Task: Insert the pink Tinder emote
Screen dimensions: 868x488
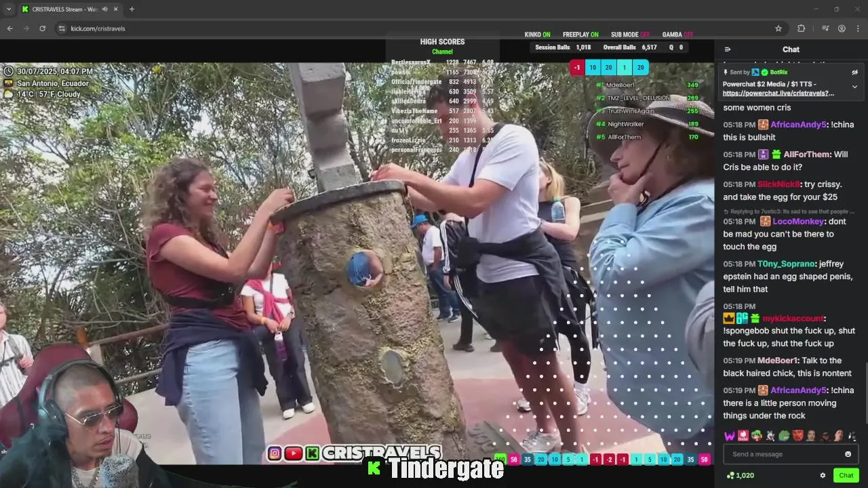Action: [743, 436]
